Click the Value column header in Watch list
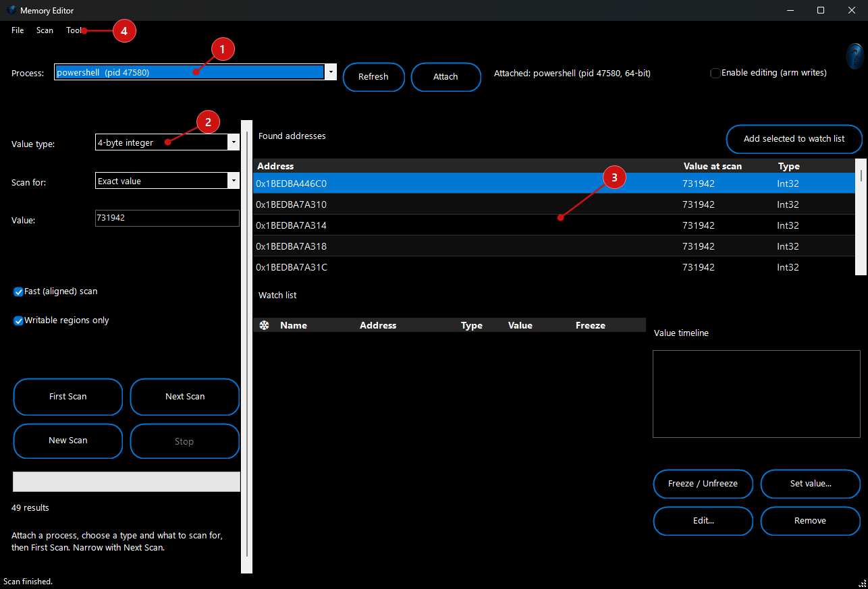 tap(520, 325)
